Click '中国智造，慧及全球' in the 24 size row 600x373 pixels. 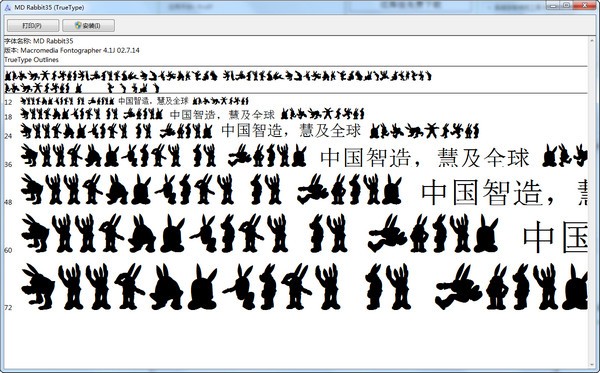pyautogui.click(x=291, y=130)
